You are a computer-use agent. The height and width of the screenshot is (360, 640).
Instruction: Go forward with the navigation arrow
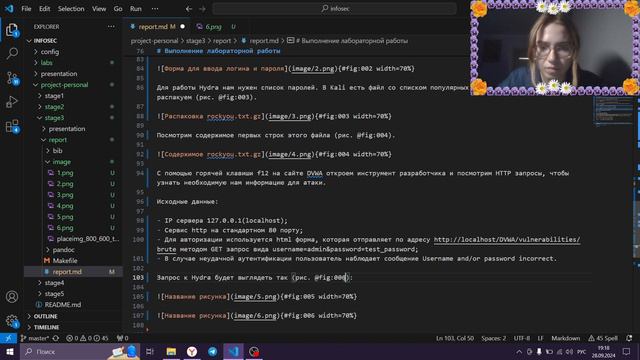pos(202,9)
